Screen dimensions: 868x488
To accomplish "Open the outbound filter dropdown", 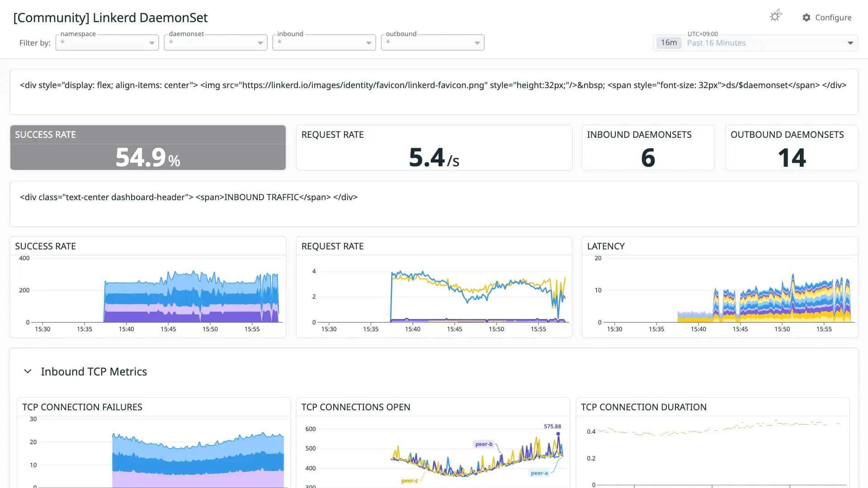I will pos(433,42).
